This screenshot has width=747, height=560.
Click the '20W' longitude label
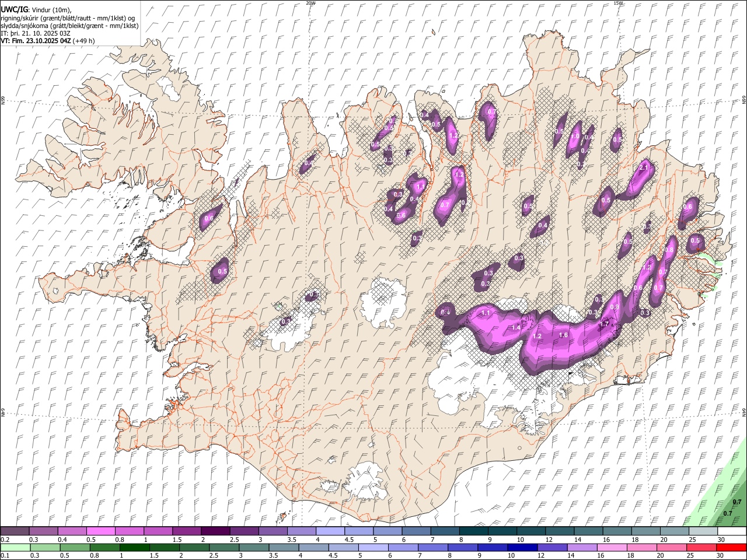[310, 3]
